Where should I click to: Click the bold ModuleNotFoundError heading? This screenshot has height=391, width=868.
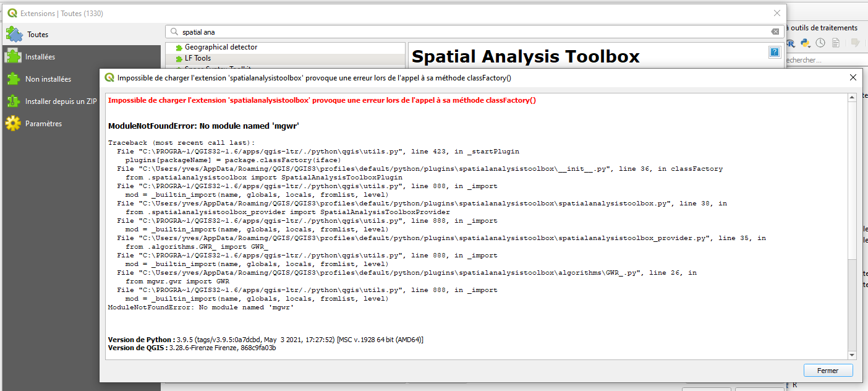(x=203, y=126)
